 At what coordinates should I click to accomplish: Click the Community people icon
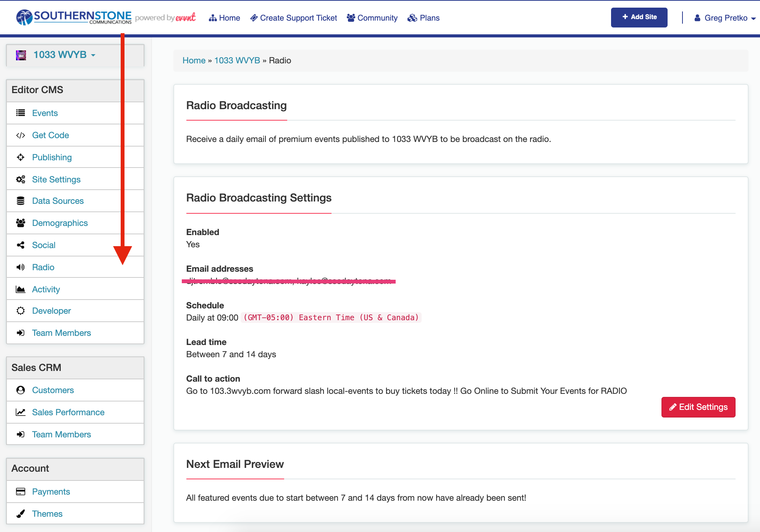click(351, 18)
